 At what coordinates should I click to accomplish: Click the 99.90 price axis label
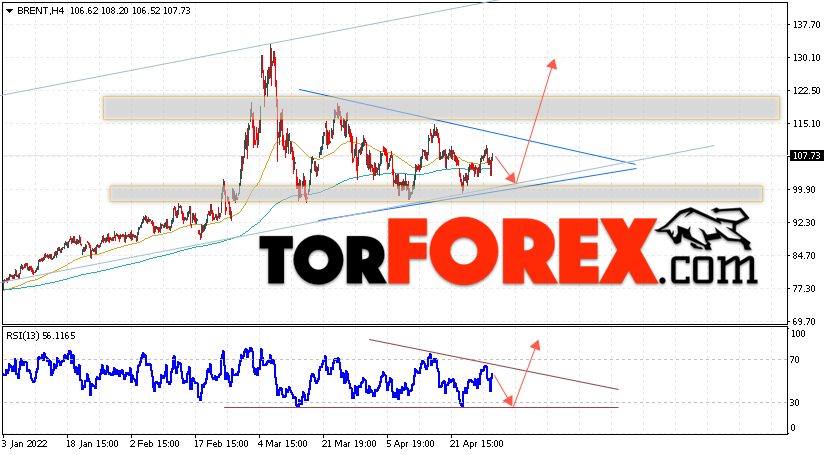tap(804, 189)
